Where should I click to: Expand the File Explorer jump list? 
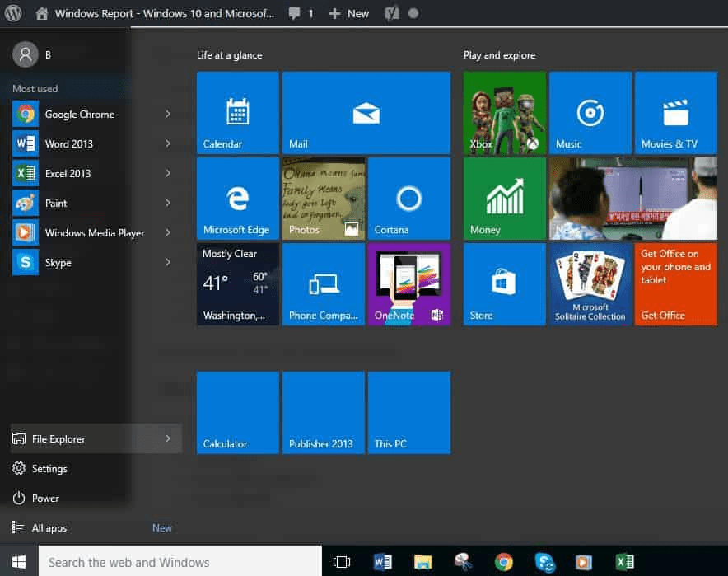(x=168, y=438)
